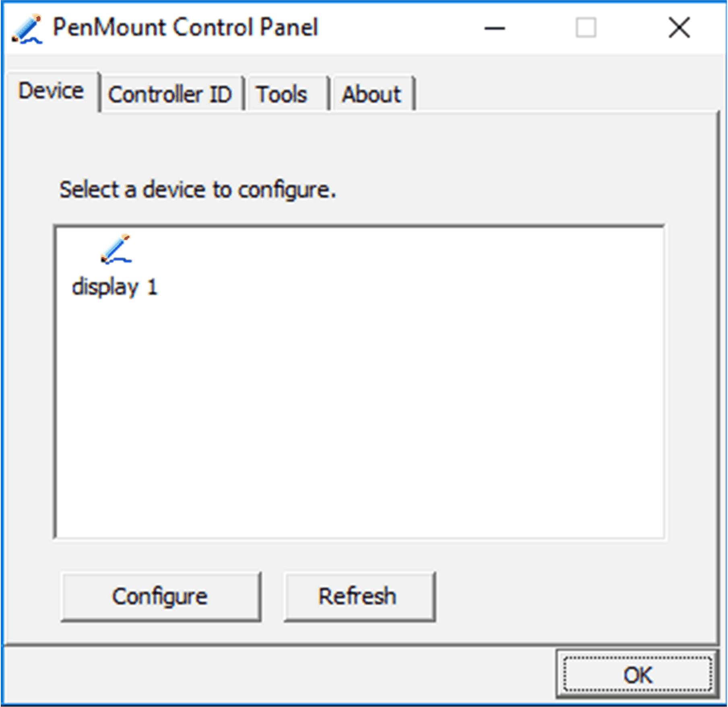
Task: Select the display 1 label text
Action: click(115, 286)
